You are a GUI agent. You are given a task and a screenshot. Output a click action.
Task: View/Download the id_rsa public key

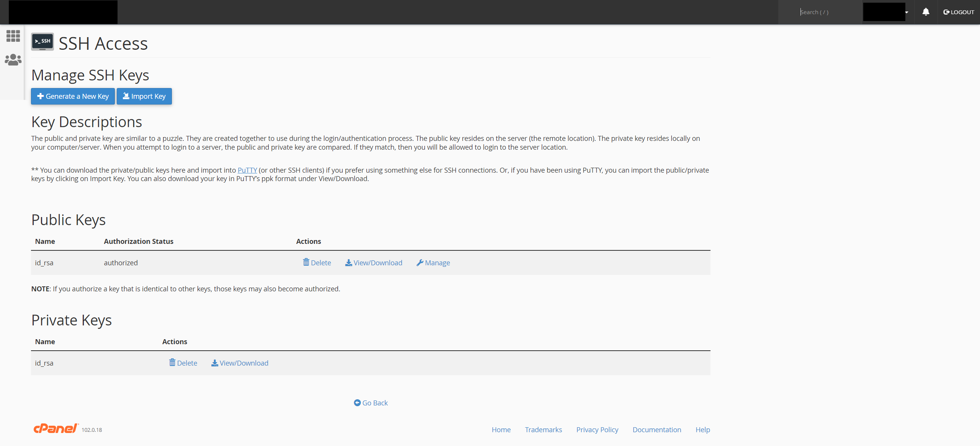(374, 263)
